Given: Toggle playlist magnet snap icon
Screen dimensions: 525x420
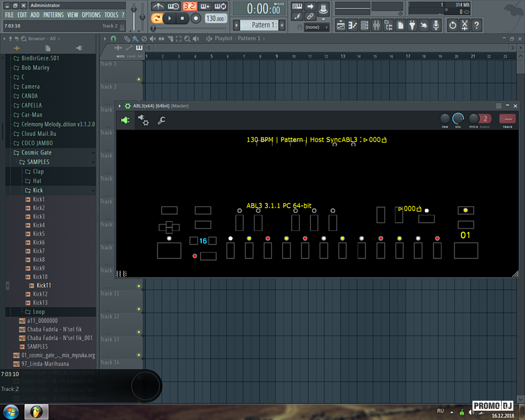Looking at the screenshot, I should [113, 38].
